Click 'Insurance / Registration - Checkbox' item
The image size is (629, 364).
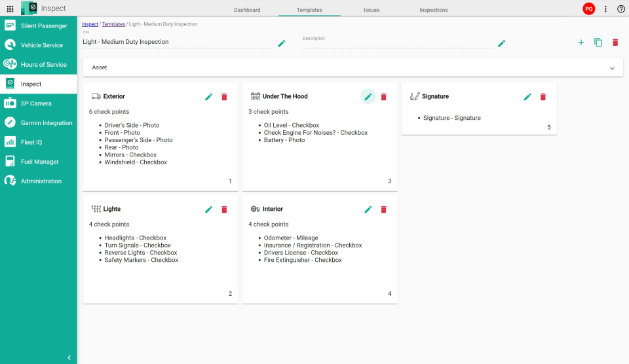pos(313,246)
